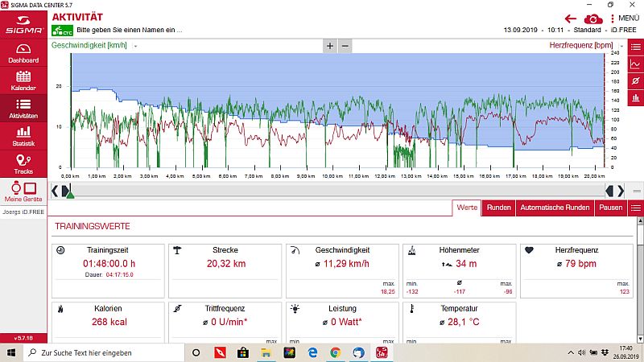Image resolution: width=644 pixels, height=362 pixels.
Task: Open Meine Geräte device section
Action: point(23,191)
